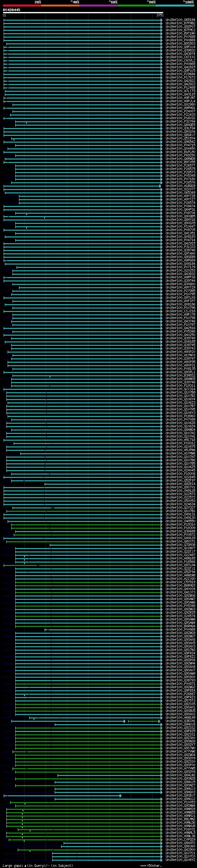
Task: Click the UniRef100_Q3LFQ4 label
Action: tap(180, 128)
